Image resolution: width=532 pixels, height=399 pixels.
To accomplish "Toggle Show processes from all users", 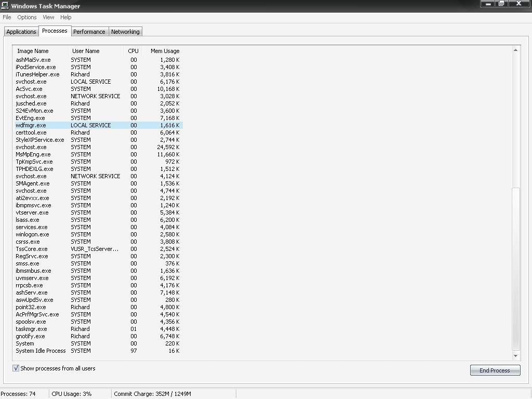I will point(16,368).
